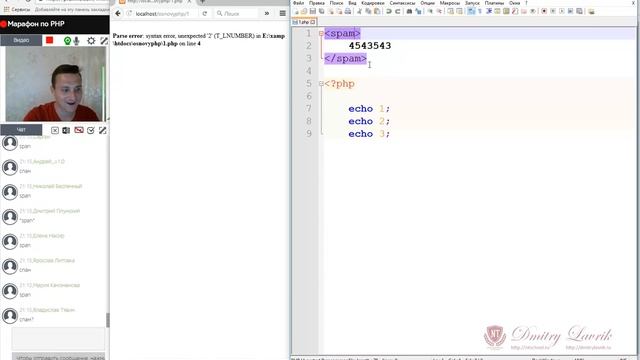Image resolution: width=640 pixels, height=360 pixels.
Task: Open the Сервисы apps shortcut
Action: [16, 9]
